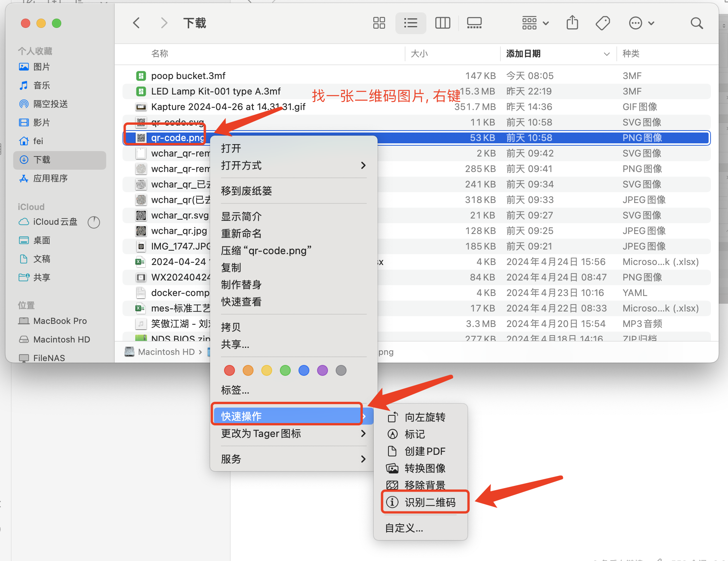728x561 pixels.
Task: Click the Share toolbar button
Action: [572, 22]
